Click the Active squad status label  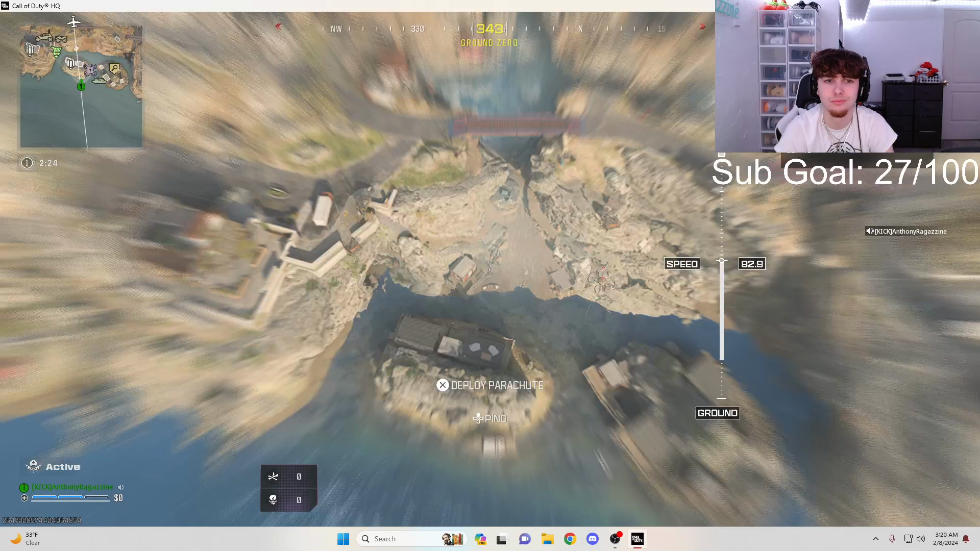[63, 467]
